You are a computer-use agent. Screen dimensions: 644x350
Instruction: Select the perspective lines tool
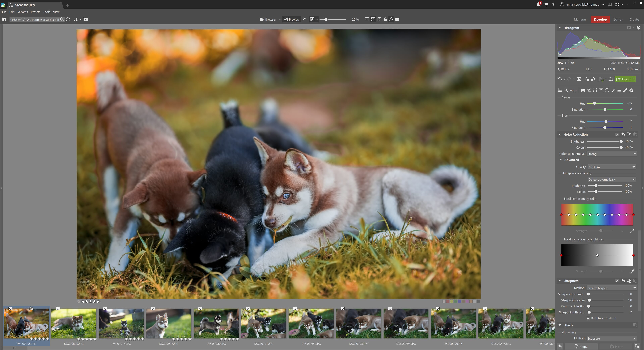(595, 90)
